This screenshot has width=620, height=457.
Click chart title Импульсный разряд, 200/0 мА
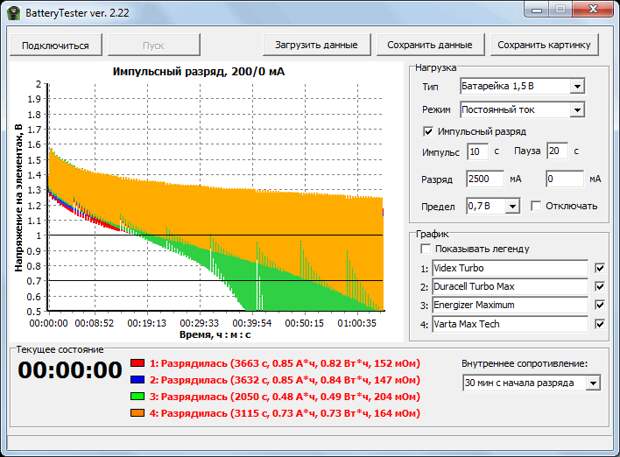click(x=198, y=72)
